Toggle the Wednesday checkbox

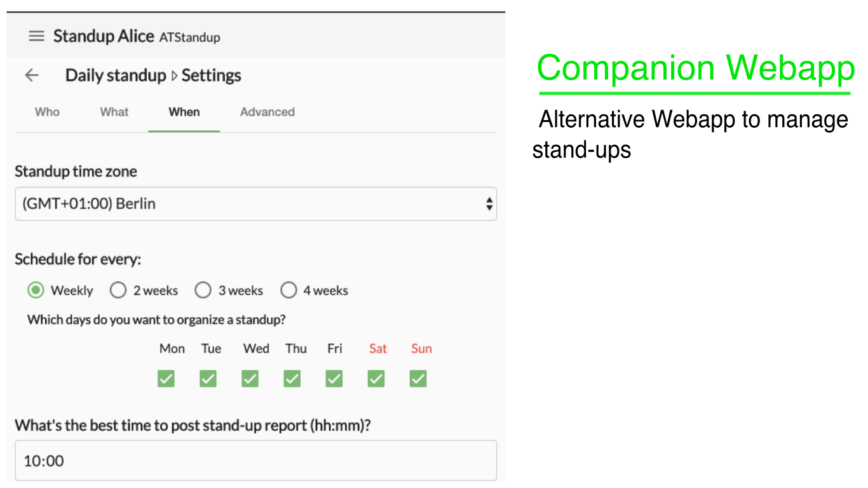point(250,379)
